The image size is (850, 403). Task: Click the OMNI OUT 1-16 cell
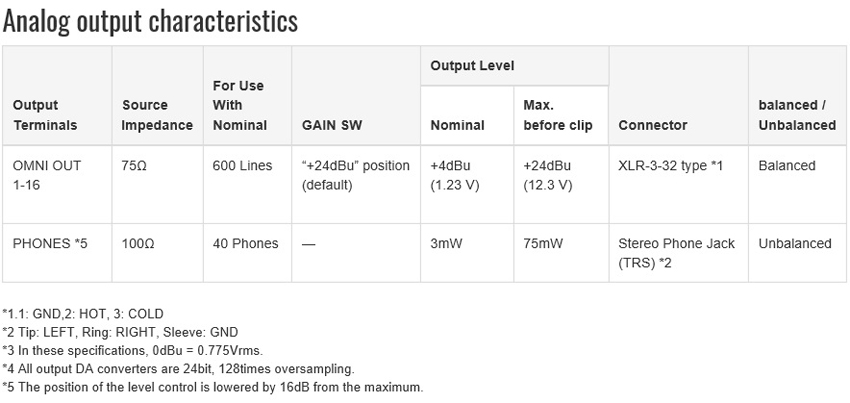[x=57, y=184]
